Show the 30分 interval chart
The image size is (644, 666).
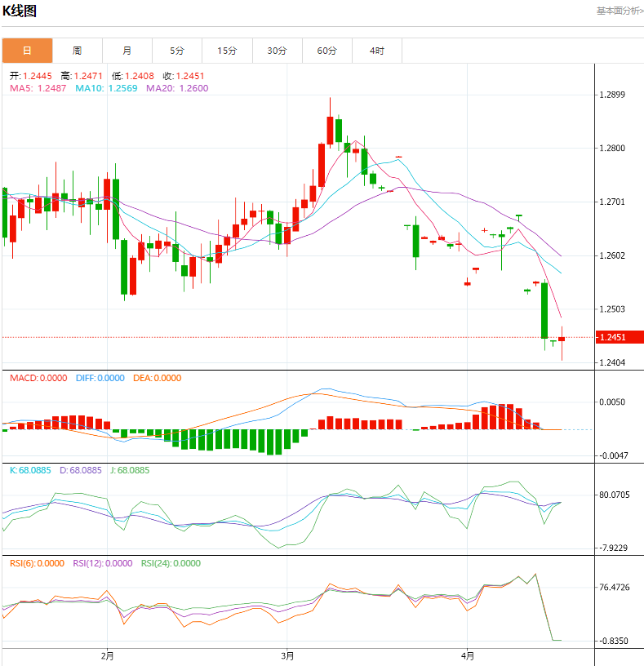click(277, 51)
